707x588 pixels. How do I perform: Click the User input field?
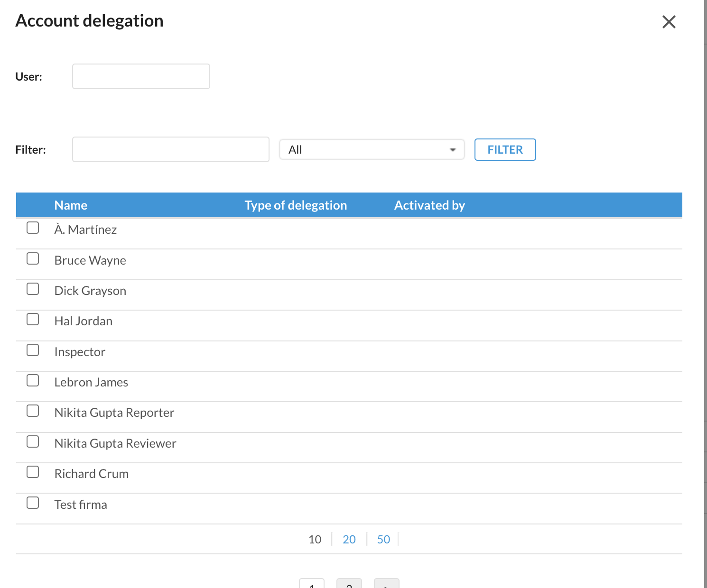pos(141,76)
